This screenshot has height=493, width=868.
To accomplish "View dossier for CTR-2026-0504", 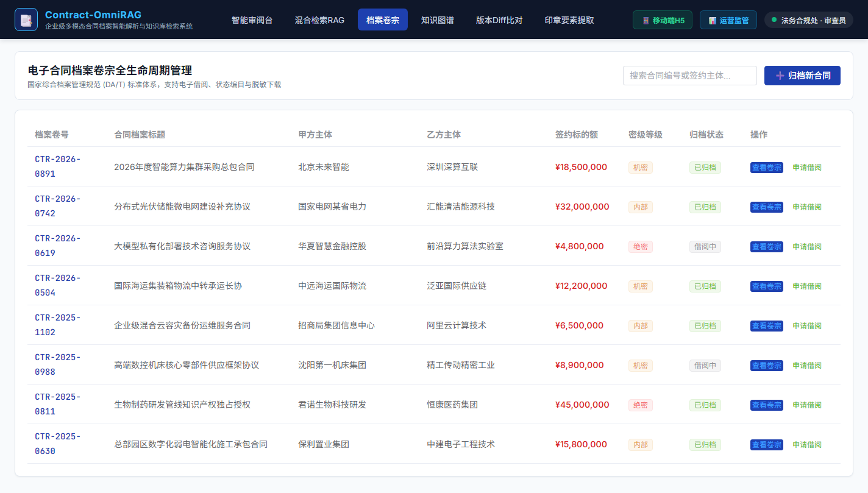I will 766,286.
